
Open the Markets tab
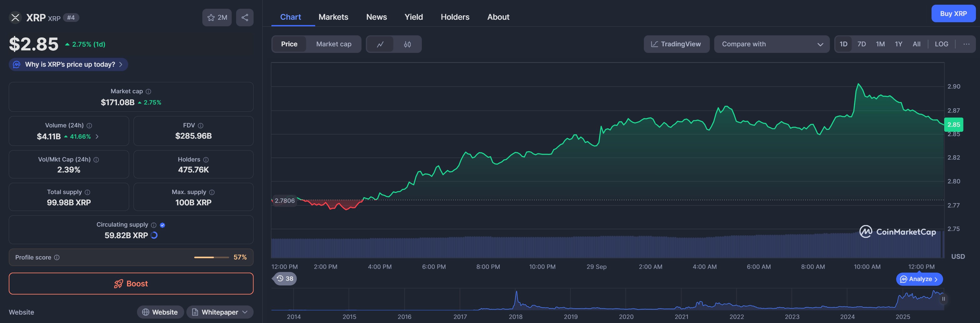333,17
